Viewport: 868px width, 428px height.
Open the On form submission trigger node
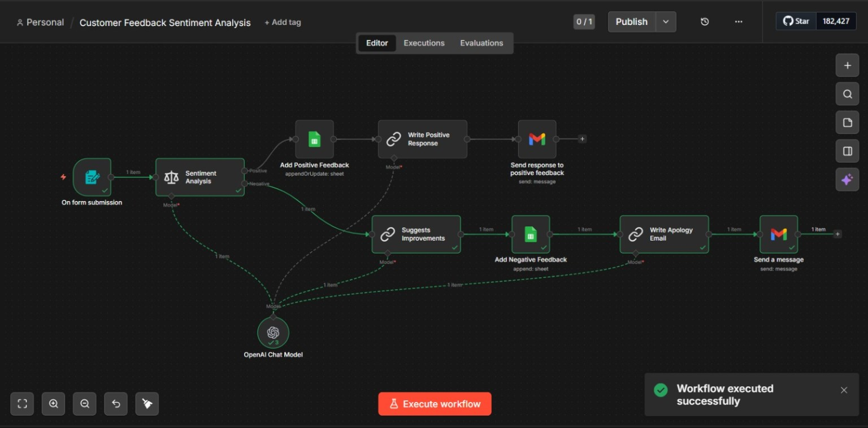click(92, 177)
